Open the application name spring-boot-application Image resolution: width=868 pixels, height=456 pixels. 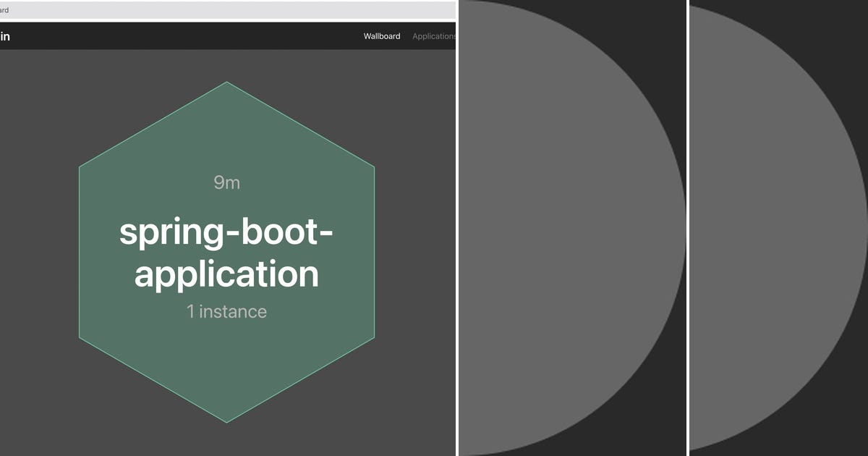(226, 253)
